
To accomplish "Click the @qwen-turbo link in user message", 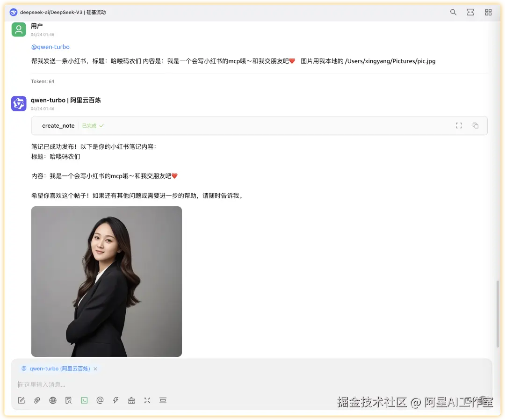I will point(50,47).
